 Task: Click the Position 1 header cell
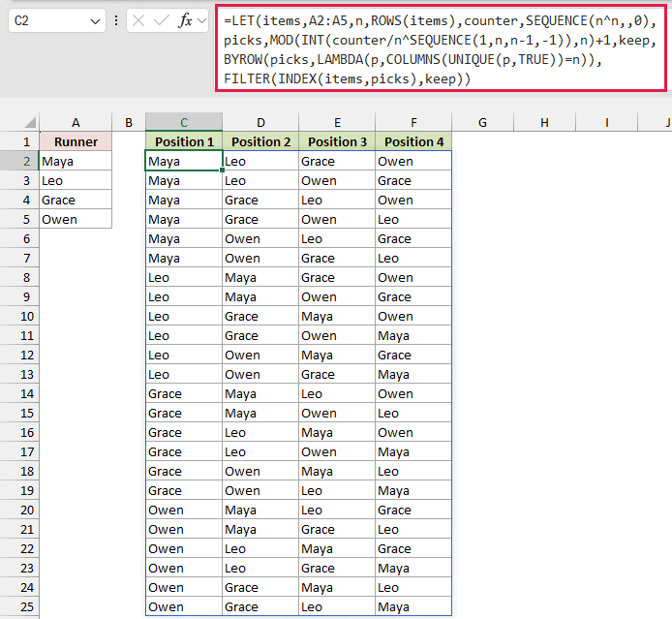[184, 141]
